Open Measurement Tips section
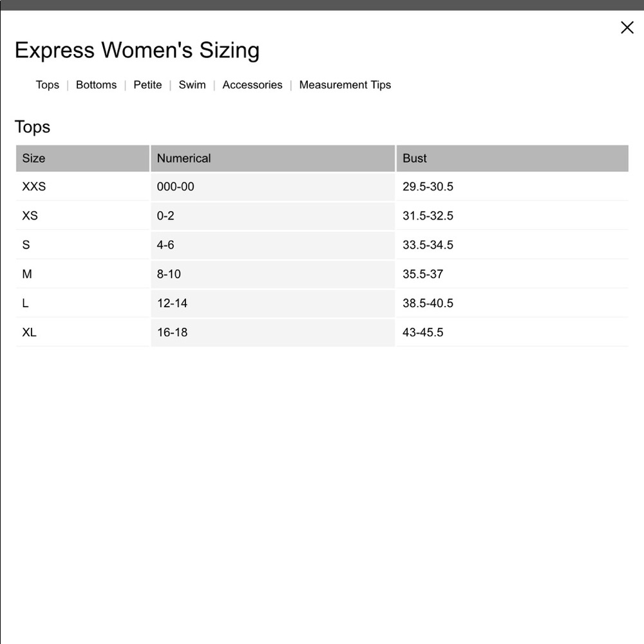Viewport: 644px width, 644px height. pyautogui.click(x=345, y=84)
